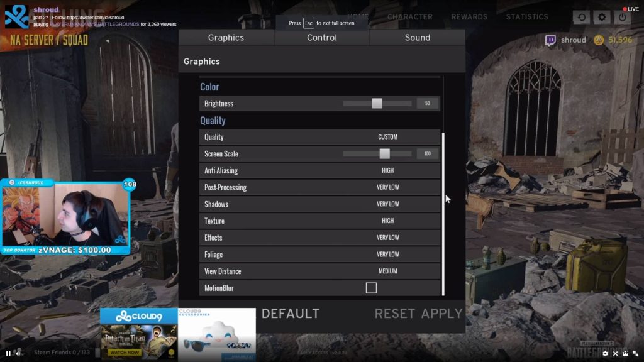
Task: Click the Brightness value box showing 50
Action: click(427, 104)
